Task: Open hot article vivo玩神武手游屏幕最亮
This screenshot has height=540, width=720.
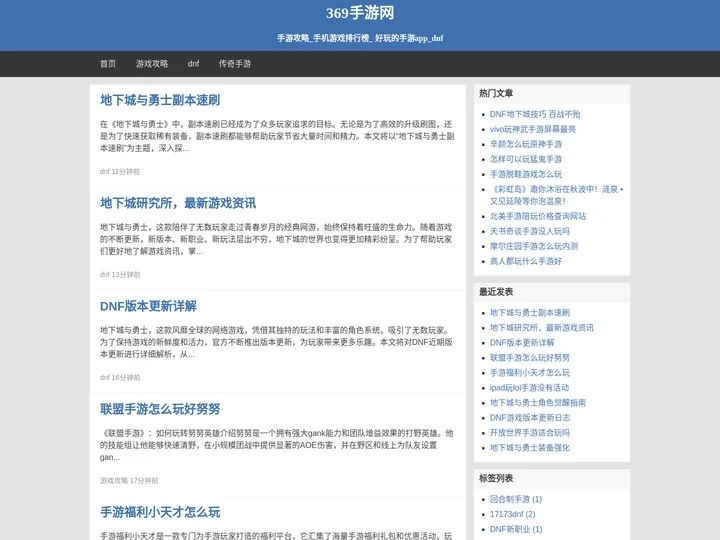Action: coord(533,129)
